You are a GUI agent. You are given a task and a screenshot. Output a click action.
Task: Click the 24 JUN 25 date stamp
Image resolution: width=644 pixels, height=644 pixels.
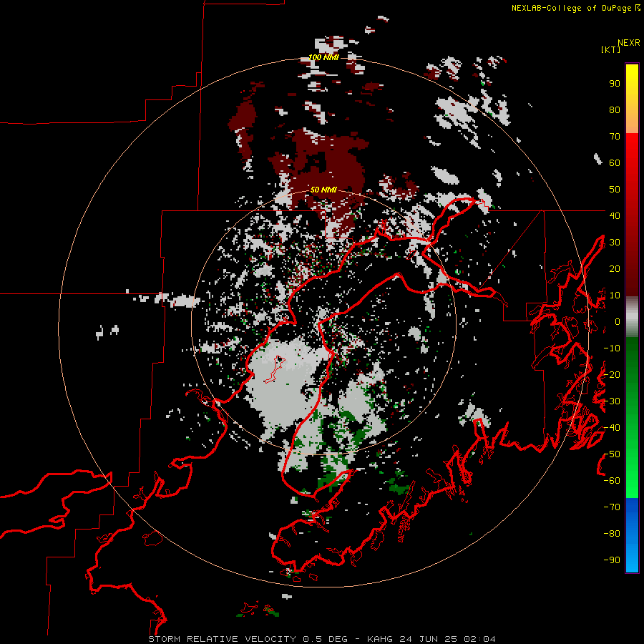[429, 639]
